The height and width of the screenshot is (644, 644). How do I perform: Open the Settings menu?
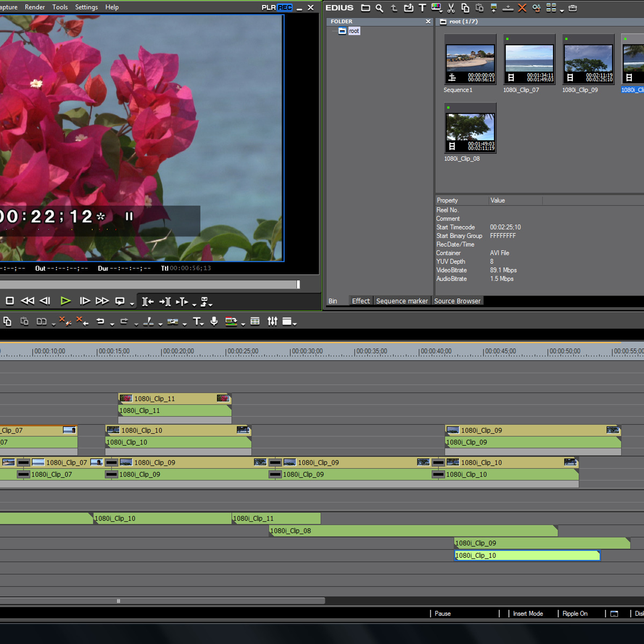[x=87, y=7]
